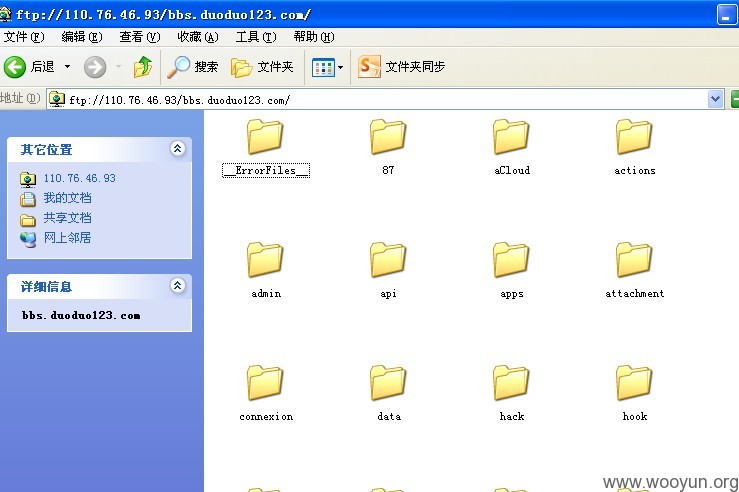Screen dimensions: 739x492
Task: Select the hook folder icon
Action: (634, 383)
